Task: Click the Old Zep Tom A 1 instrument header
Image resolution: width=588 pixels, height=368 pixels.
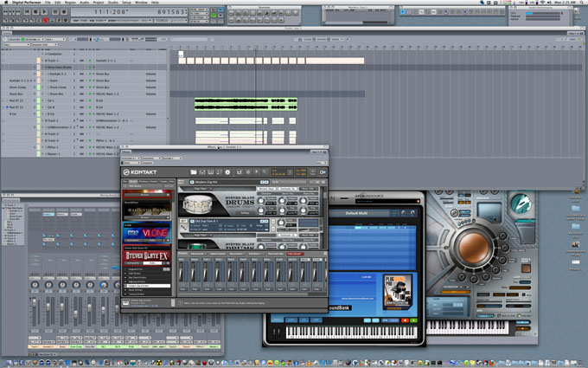Action: (229, 221)
